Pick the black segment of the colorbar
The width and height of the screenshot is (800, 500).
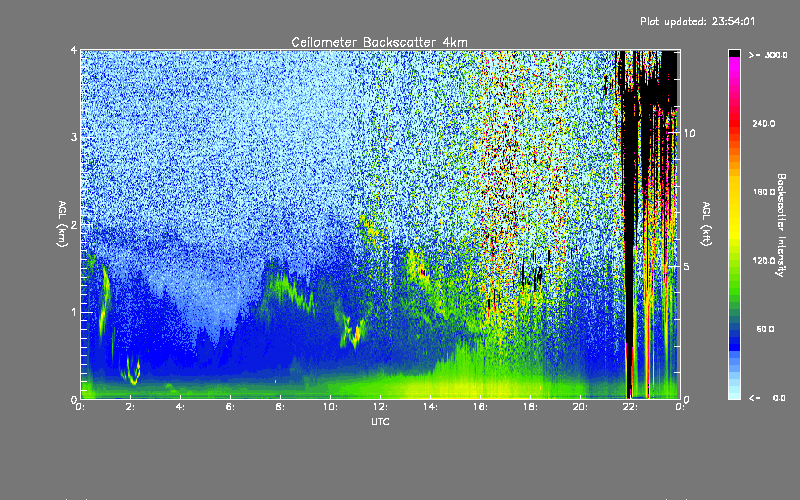pos(734,53)
